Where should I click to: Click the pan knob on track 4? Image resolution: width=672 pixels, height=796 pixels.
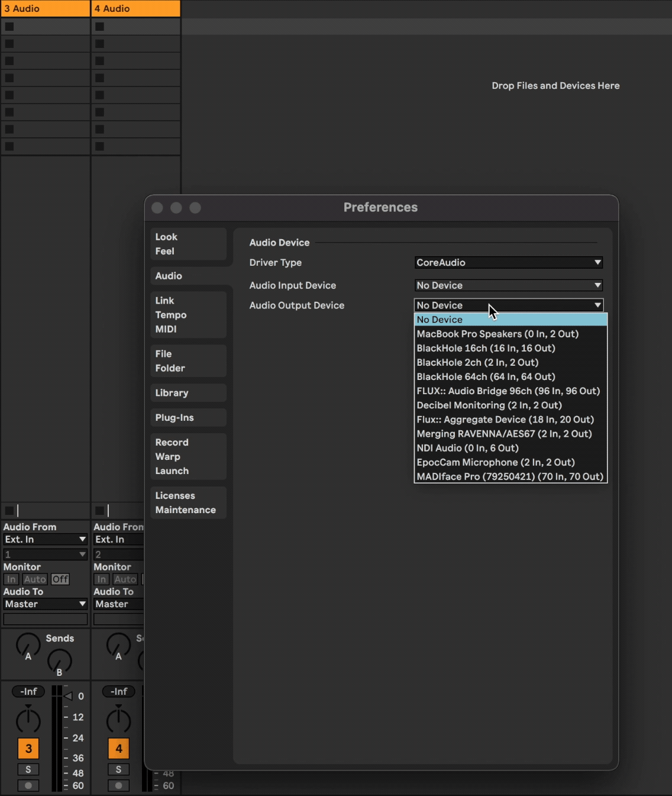[118, 720]
